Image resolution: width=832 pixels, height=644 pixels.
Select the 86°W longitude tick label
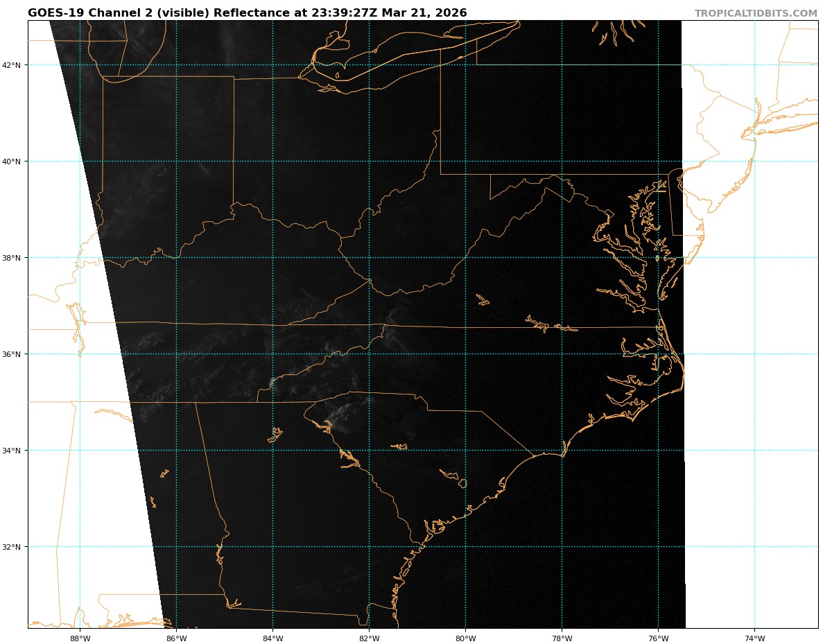[x=176, y=638]
